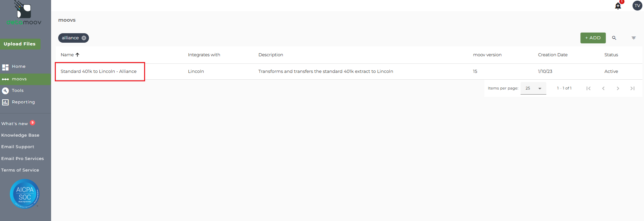
Task: Sort by Status column header
Action: point(611,55)
